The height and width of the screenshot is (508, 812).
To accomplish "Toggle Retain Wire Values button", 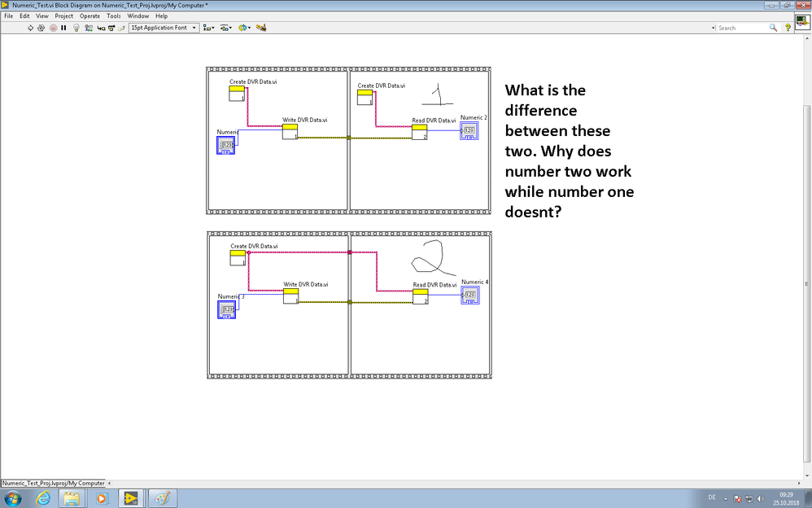I will (x=89, y=28).
